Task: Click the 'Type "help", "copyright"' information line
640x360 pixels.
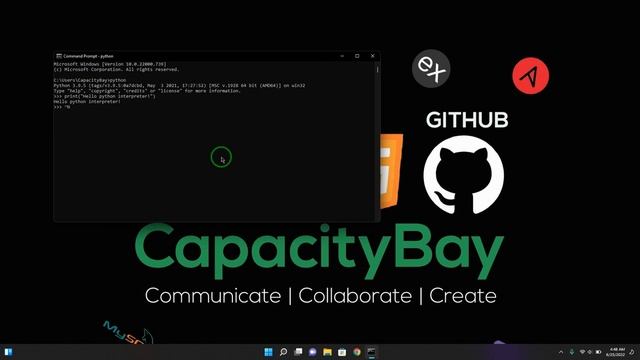Action: coord(147,91)
